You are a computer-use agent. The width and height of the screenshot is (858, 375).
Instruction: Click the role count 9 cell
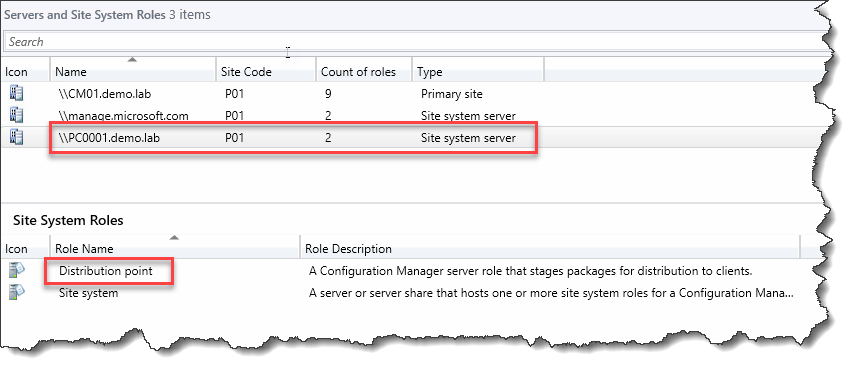click(328, 94)
